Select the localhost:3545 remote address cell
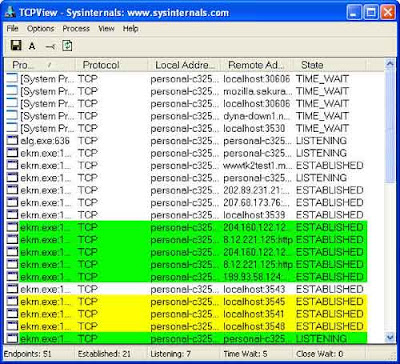 [254, 301]
